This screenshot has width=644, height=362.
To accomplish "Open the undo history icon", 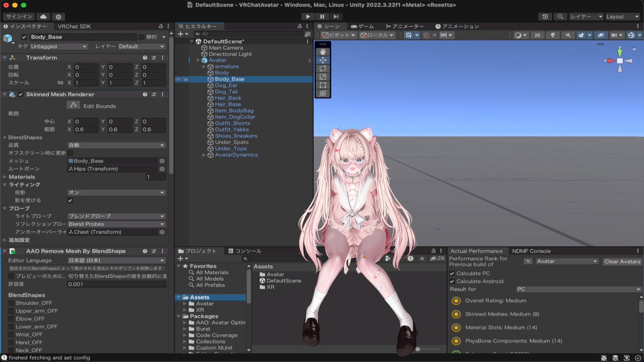I will [545, 17].
